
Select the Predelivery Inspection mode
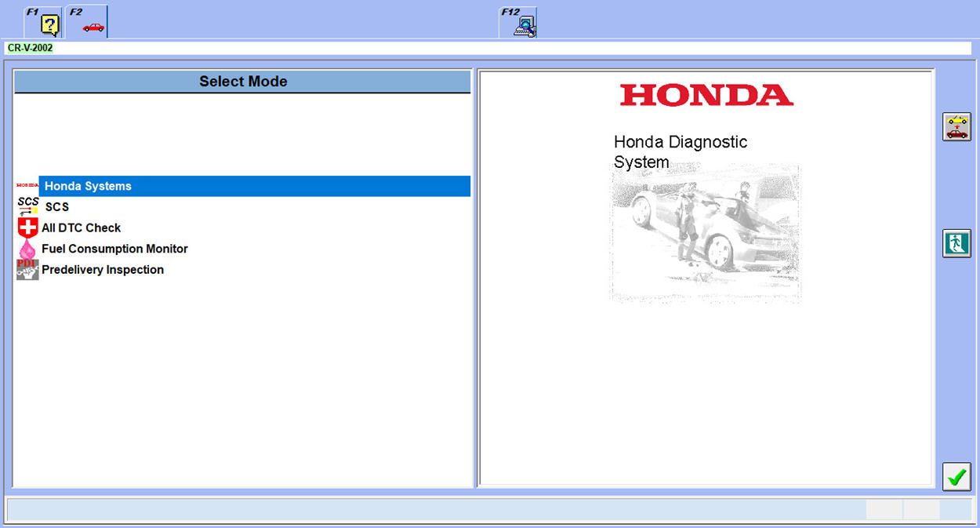103,270
